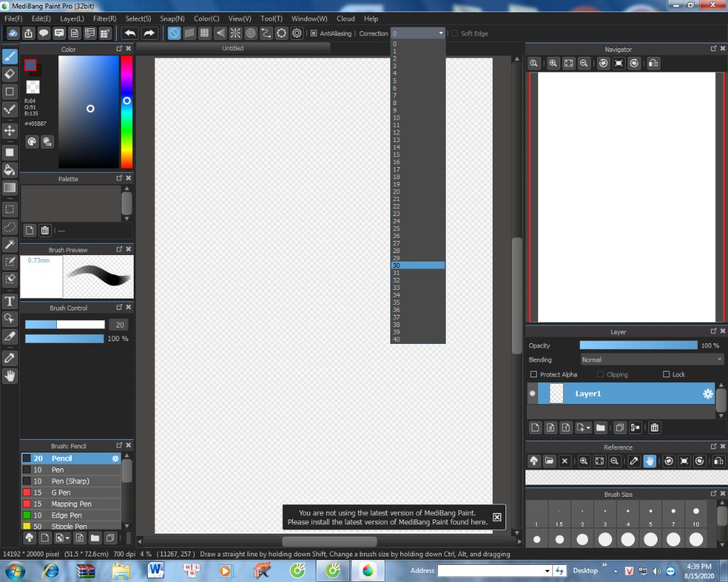Enable the layer Lock checkbox
The width and height of the screenshot is (728, 582).
tap(666, 374)
